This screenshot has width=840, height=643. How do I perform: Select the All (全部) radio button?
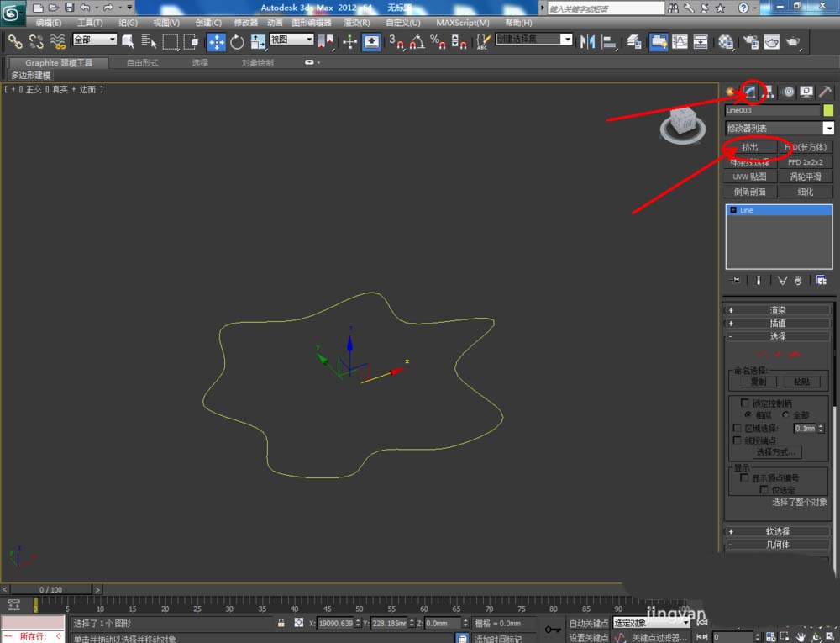click(x=785, y=414)
